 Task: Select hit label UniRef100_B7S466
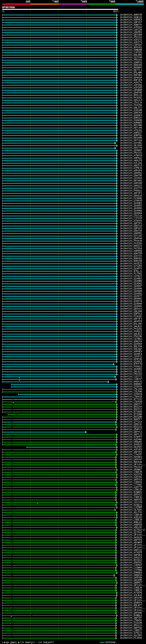(x=131, y=412)
